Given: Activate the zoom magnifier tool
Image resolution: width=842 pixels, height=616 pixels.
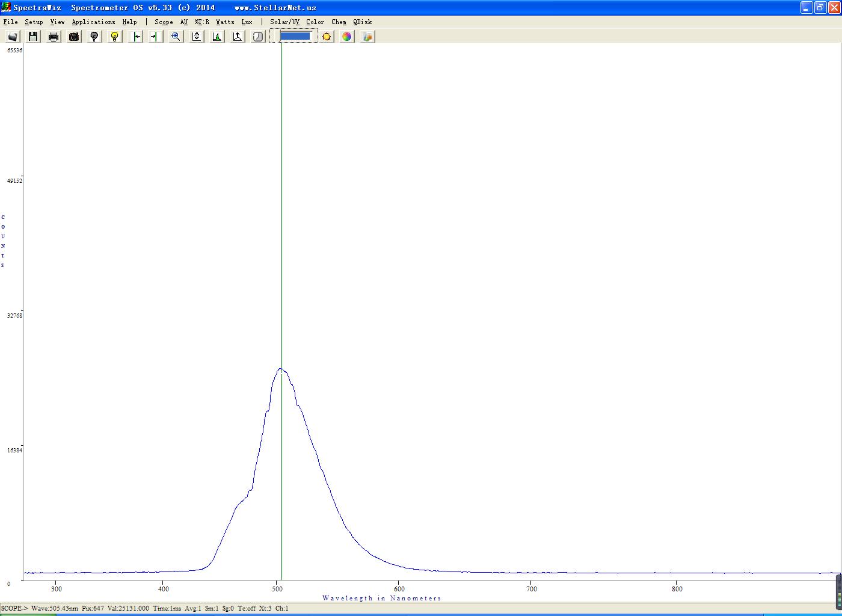Looking at the screenshot, I should [176, 37].
